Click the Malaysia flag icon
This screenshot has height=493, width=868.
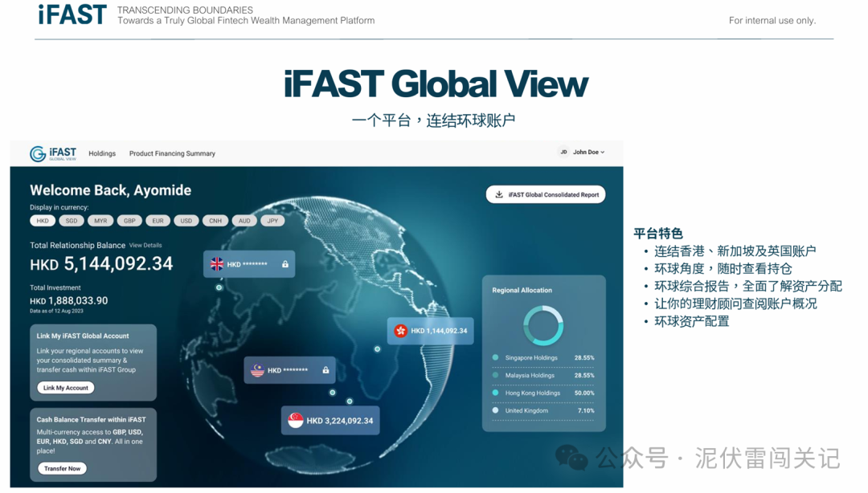point(257,370)
